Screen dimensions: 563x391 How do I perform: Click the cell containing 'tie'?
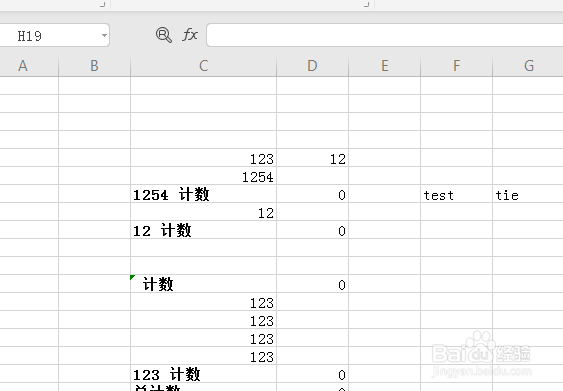pyautogui.click(x=528, y=194)
